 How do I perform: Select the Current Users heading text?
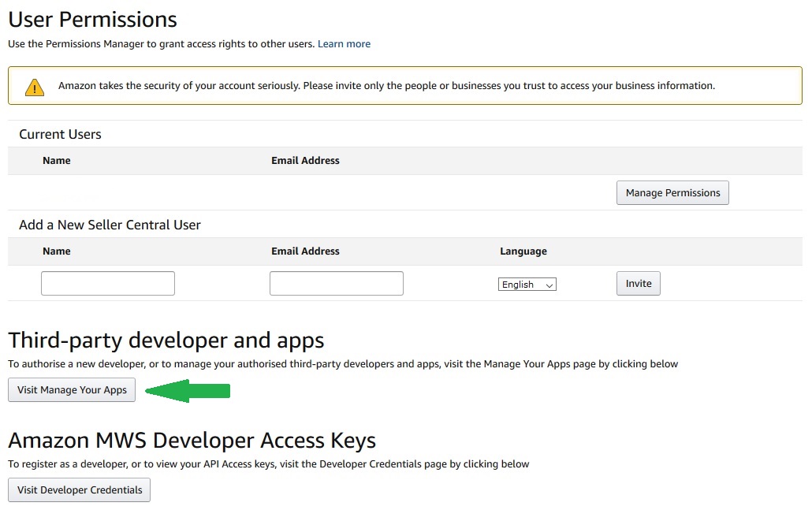pyautogui.click(x=60, y=134)
